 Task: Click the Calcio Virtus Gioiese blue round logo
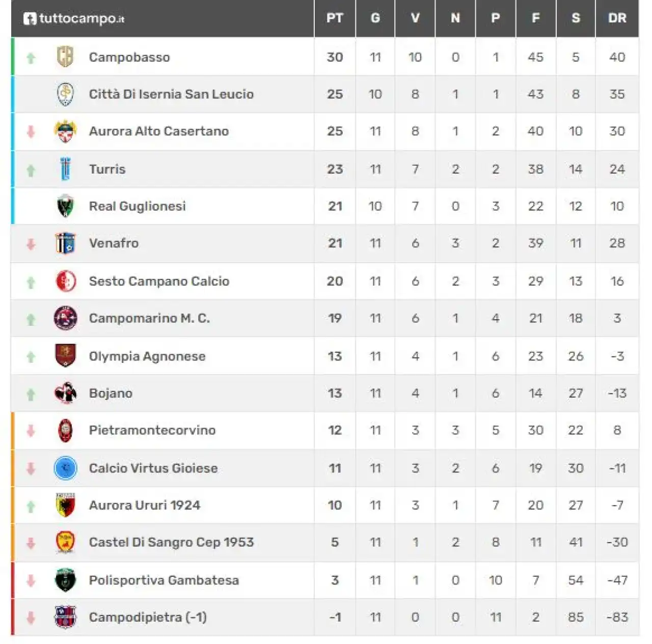pos(65,468)
